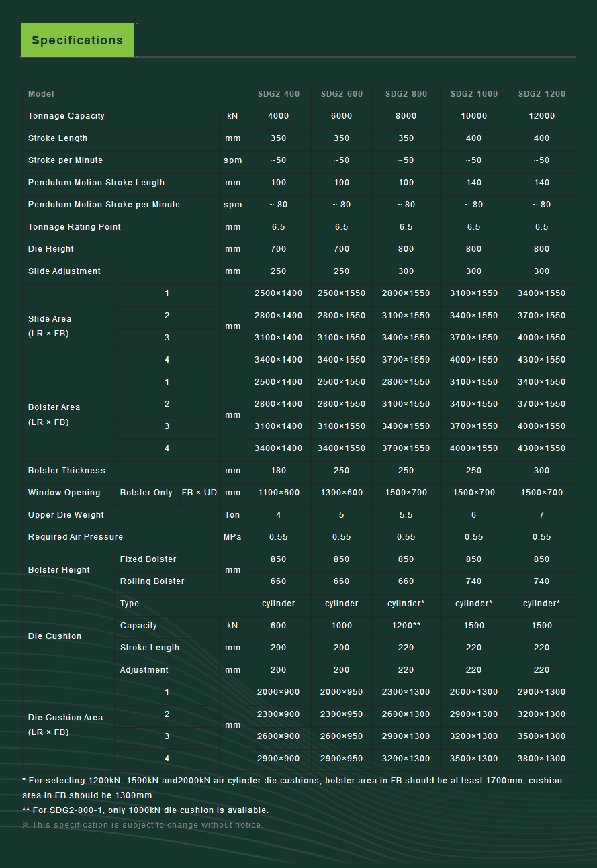Select the Window Opening row label
The height and width of the screenshot is (868, 597).
[64, 493]
